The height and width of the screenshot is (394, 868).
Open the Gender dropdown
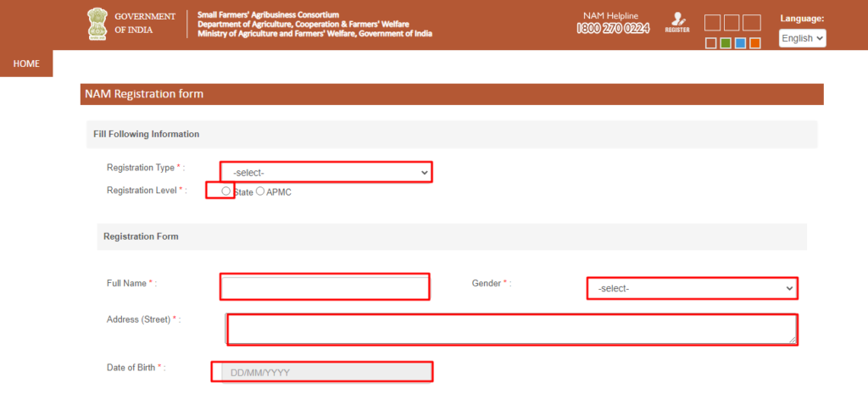(x=692, y=288)
